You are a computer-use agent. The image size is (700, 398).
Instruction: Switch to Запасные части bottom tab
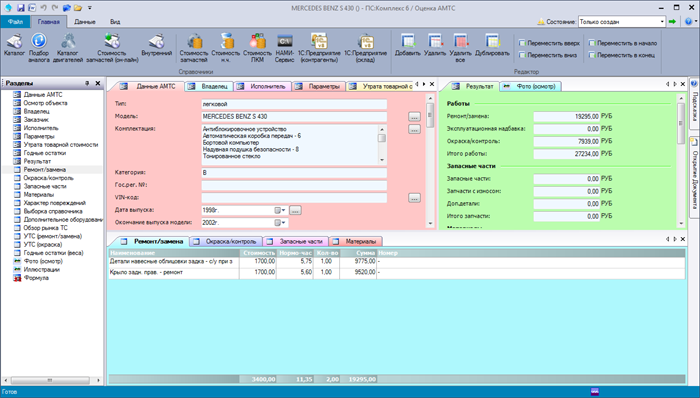tap(296, 241)
